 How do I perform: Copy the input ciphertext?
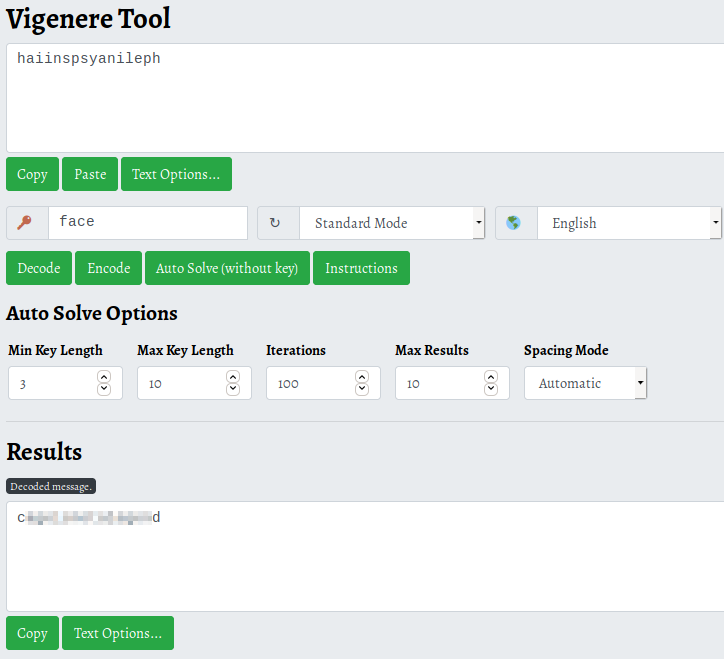point(32,174)
